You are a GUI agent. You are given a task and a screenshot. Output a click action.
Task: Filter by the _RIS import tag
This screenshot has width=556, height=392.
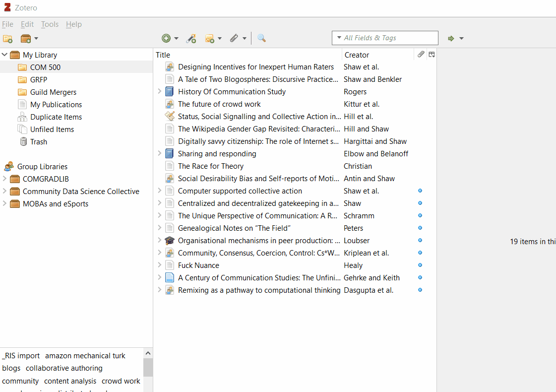(21, 355)
